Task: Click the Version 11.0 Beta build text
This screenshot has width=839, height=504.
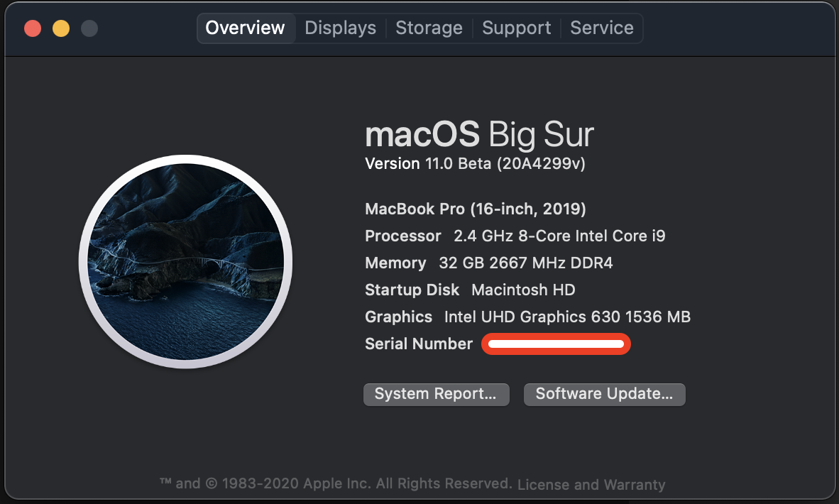Action: [475, 164]
